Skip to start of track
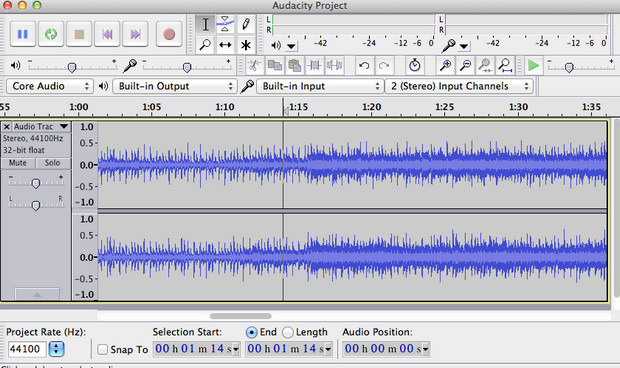 pyautogui.click(x=107, y=34)
